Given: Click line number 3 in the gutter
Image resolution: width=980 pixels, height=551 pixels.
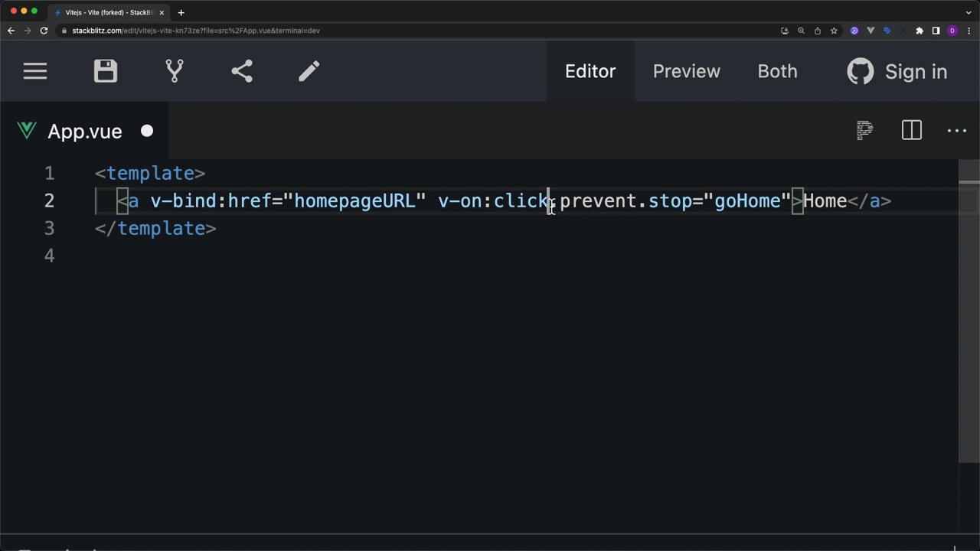Looking at the screenshot, I should click(x=50, y=228).
